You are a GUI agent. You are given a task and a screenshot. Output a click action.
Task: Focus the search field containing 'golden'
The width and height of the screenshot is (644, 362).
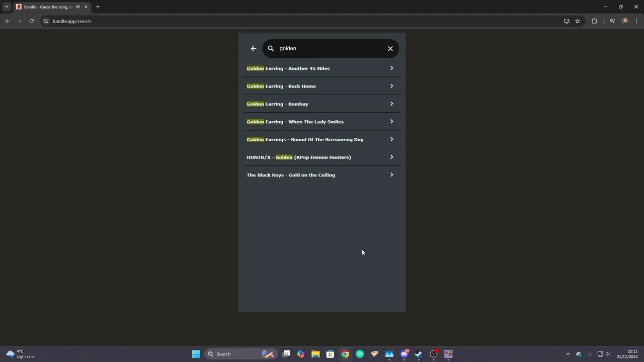331,49
